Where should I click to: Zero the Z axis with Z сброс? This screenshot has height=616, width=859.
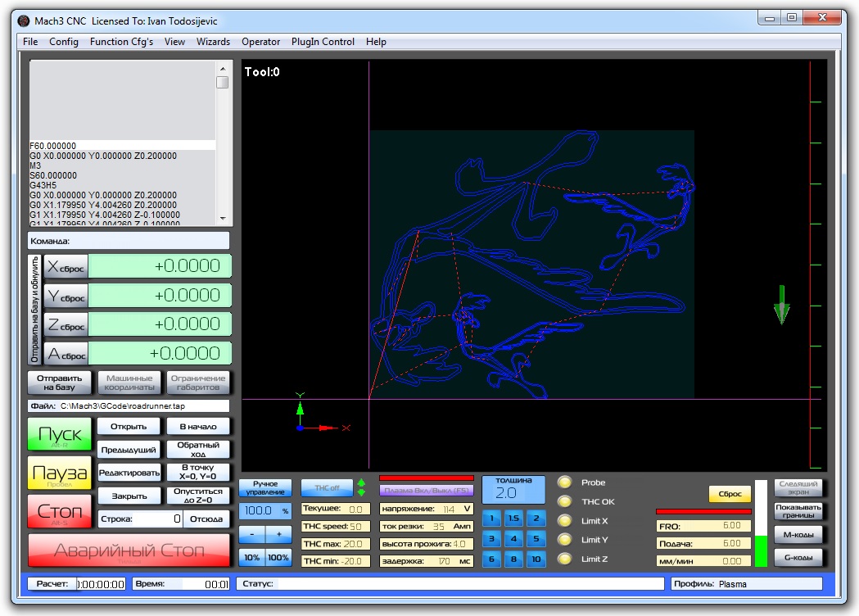(66, 325)
